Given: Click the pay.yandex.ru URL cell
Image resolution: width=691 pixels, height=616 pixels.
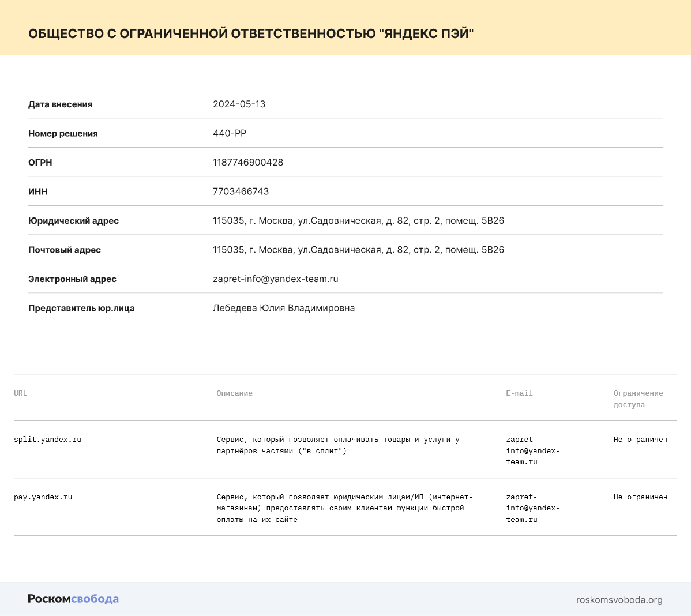Looking at the screenshot, I should (43, 497).
